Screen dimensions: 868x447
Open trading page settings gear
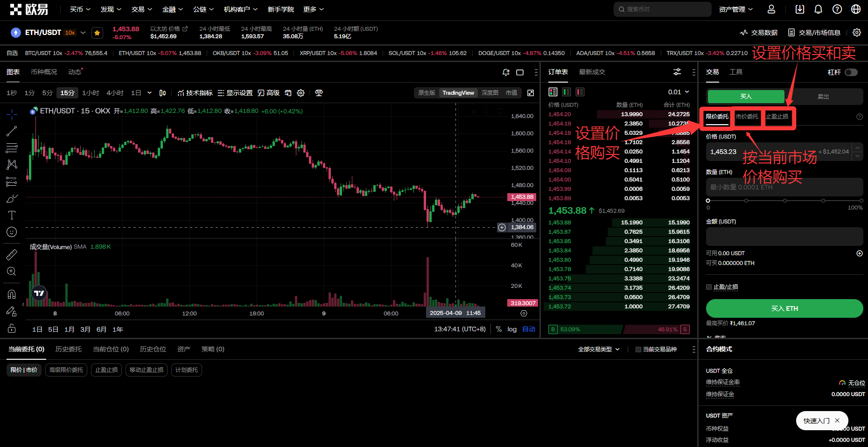click(x=857, y=33)
